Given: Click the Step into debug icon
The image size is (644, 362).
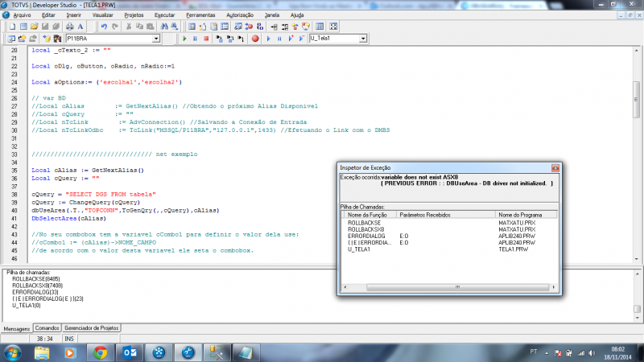Looking at the screenshot, I should coord(219,39).
